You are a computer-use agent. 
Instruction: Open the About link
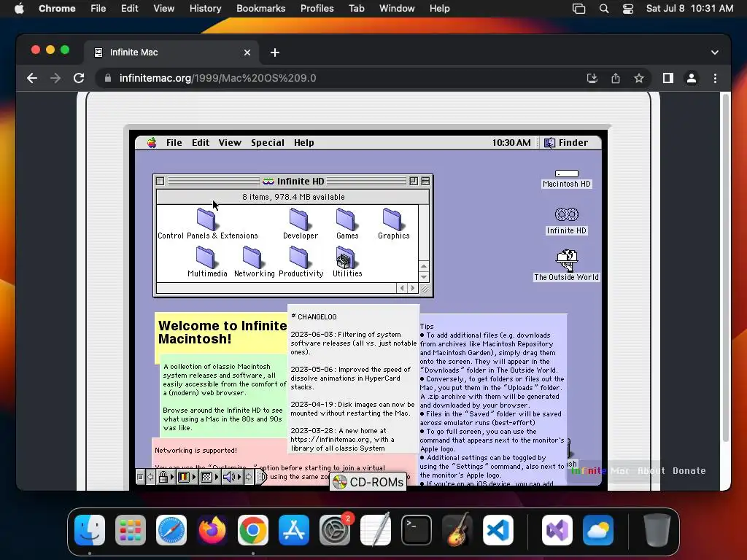click(651, 470)
